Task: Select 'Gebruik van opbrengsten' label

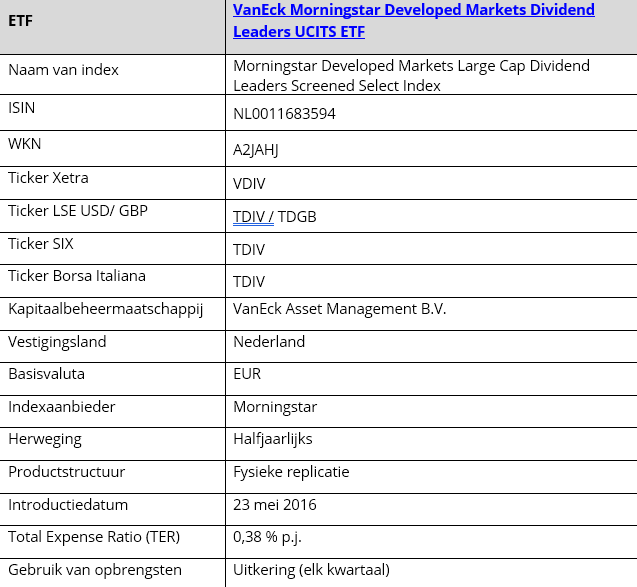Action: (95, 570)
